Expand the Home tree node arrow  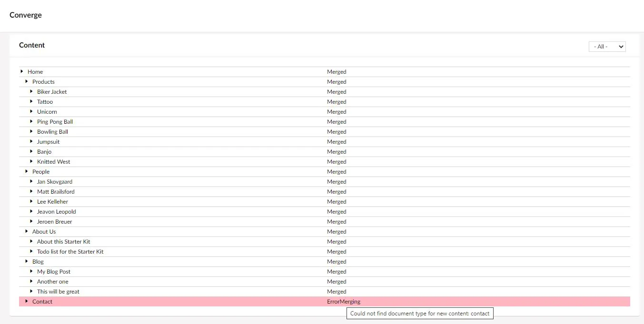[x=22, y=71]
